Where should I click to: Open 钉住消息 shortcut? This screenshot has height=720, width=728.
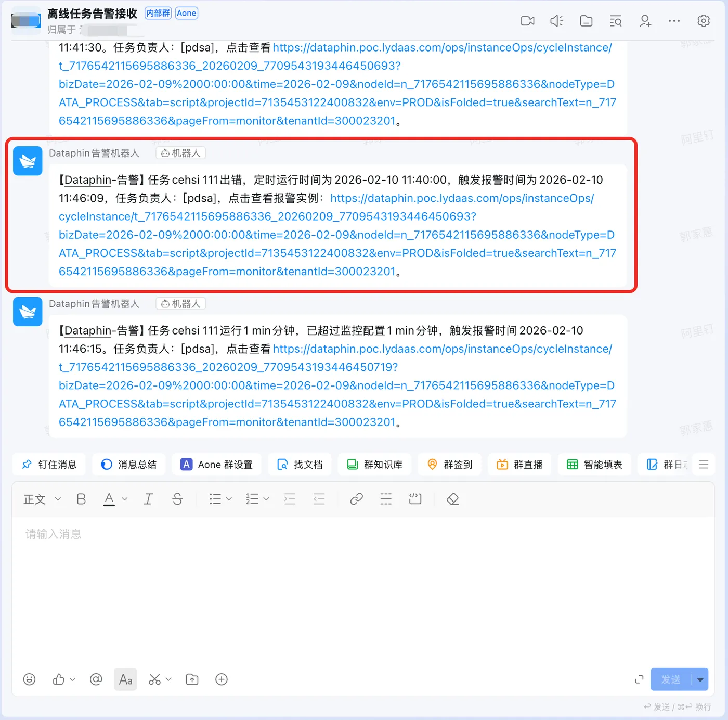click(49, 465)
